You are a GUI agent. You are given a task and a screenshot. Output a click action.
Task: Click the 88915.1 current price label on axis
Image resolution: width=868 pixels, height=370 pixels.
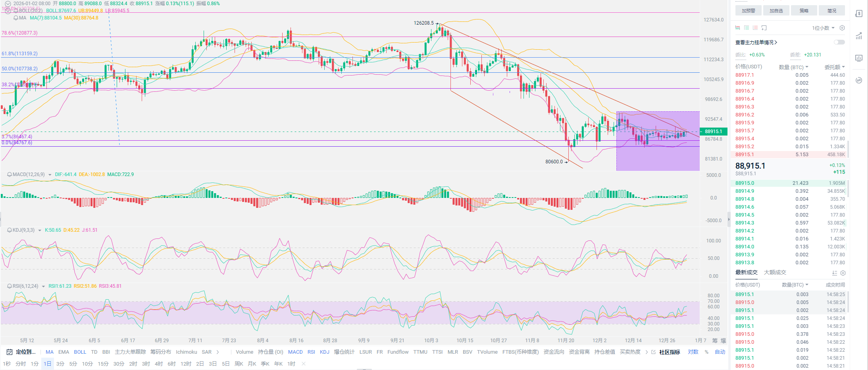point(713,132)
